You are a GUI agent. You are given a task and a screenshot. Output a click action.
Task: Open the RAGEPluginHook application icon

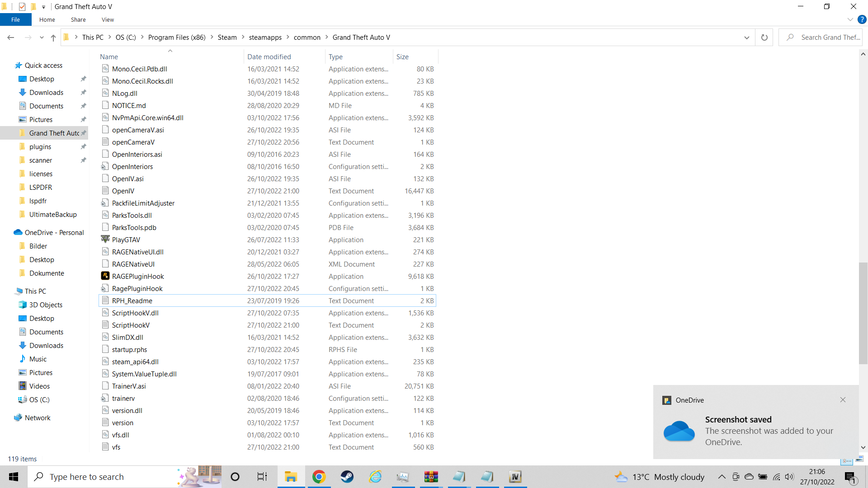pos(105,276)
